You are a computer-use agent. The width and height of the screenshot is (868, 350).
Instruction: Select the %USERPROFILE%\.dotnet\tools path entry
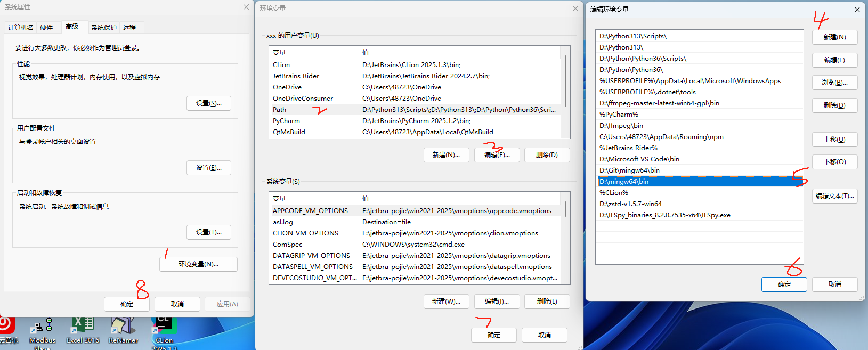pos(700,92)
